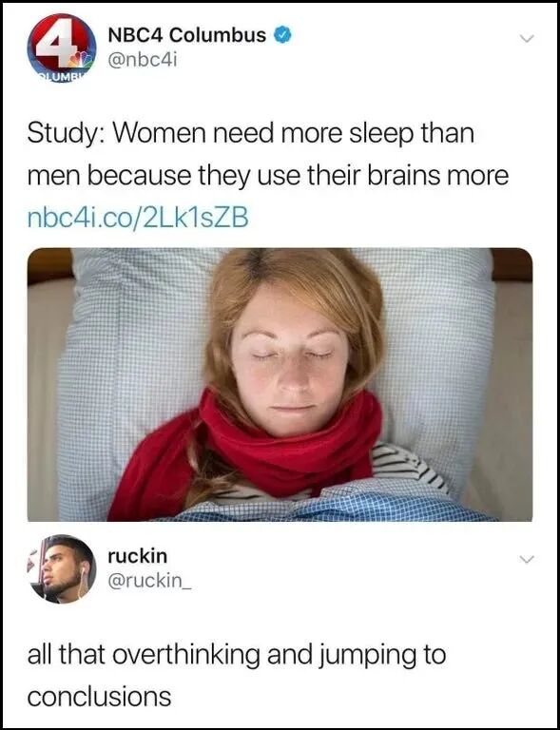The image size is (560, 730).
Task: Select the @nbc4i handle
Action: tap(143, 60)
